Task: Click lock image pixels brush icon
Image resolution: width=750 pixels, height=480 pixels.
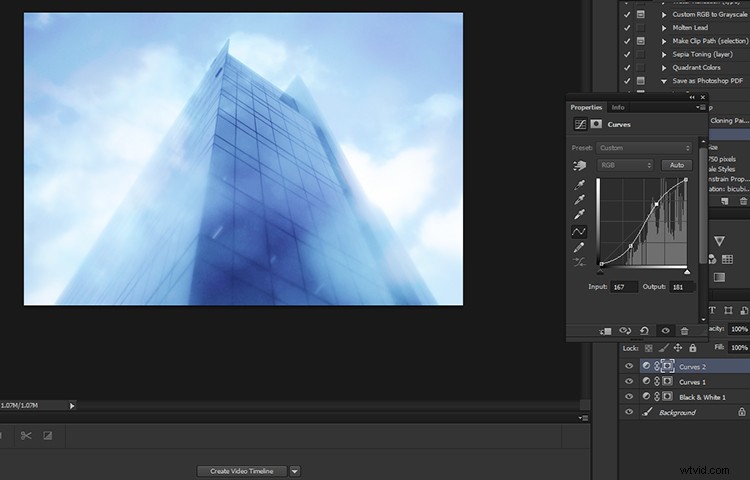Action: pyautogui.click(x=663, y=348)
